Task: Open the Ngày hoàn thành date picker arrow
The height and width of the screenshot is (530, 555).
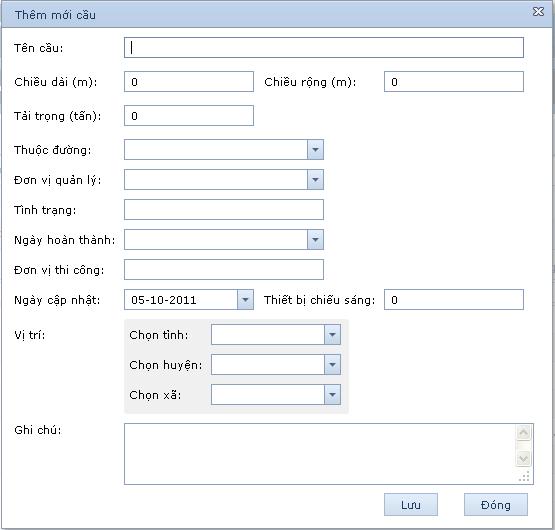Action: pos(315,240)
